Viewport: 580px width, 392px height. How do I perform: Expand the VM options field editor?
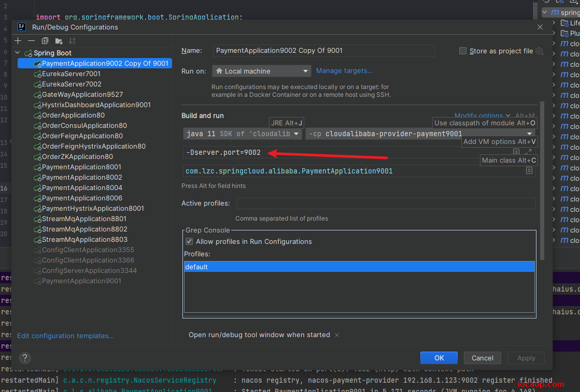coord(528,152)
